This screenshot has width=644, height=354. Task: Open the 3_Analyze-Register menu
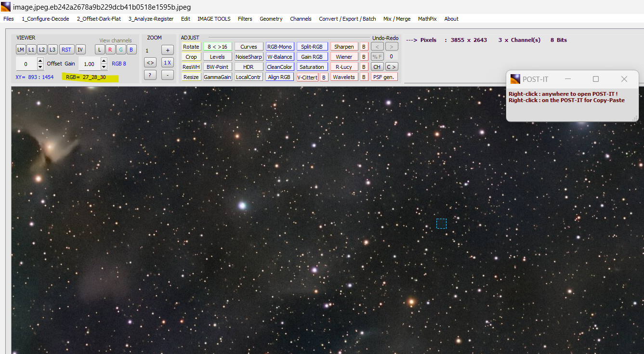(x=151, y=19)
